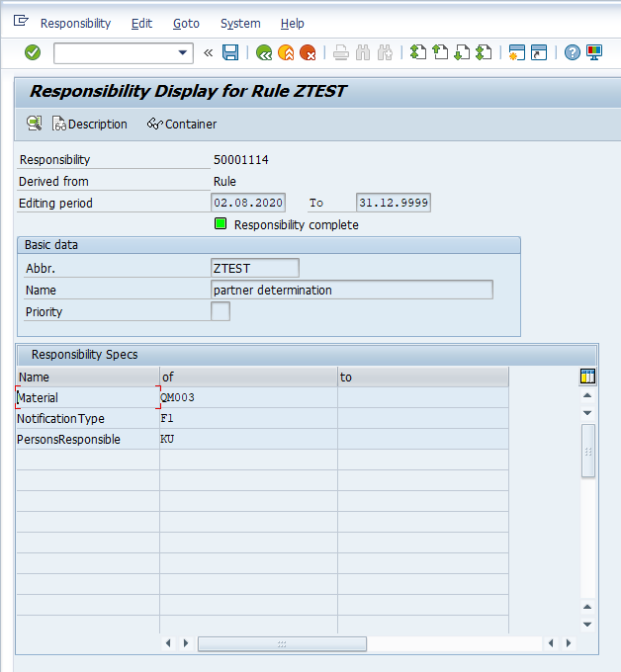Click the Print icon
The image size is (621, 672).
(x=341, y=52)
